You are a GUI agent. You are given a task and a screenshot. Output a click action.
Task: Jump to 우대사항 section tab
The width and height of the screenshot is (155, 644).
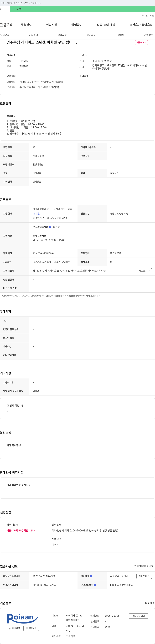click(62, 35)
